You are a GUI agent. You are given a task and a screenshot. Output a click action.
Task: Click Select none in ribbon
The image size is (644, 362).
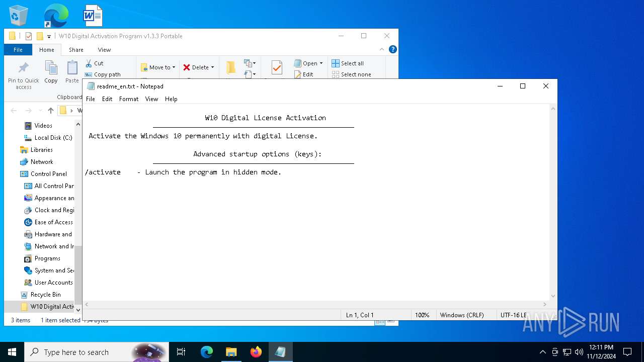tap(351, 74)
